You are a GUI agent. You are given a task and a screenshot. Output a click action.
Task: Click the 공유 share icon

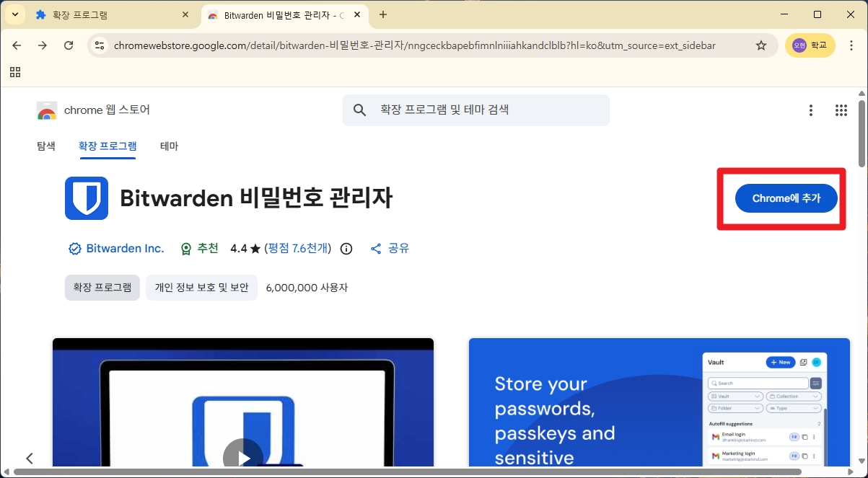click(x=376, y=248)
